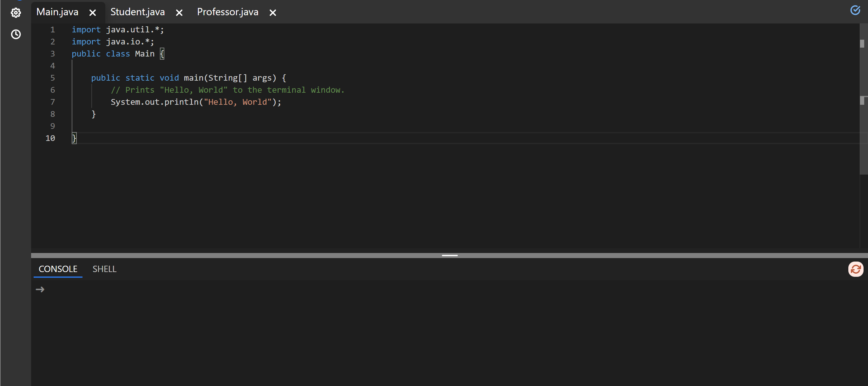The height and width of the screenshot is (386, 868).
Task: Close the Main.java tab
Action: pyautogui.click(x=93, y=13)
